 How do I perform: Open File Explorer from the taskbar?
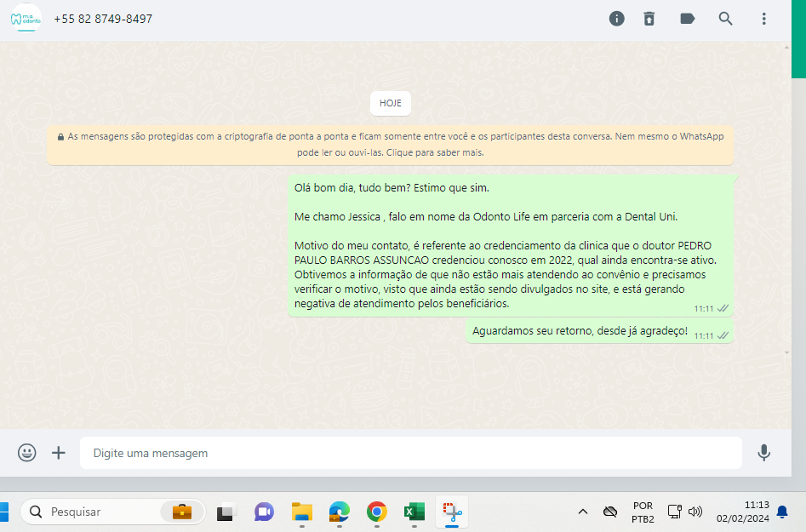pos(302,512)
